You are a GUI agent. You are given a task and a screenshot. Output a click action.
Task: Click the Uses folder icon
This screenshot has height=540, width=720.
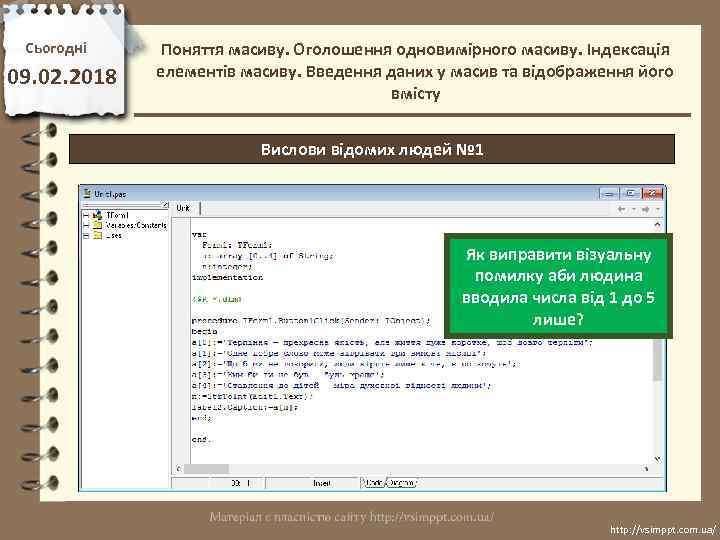pyautogui.click(x=97, y=236)
